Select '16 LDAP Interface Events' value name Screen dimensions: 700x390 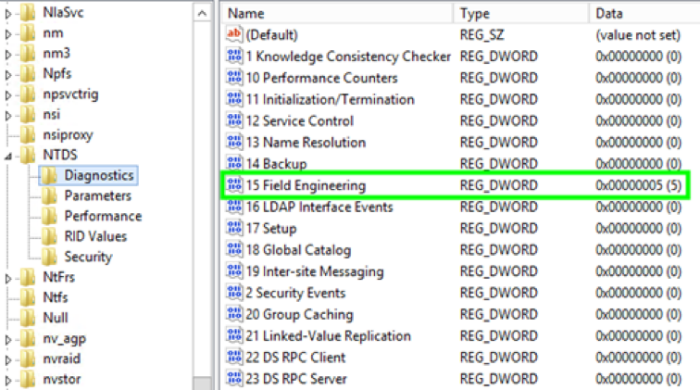319,207
